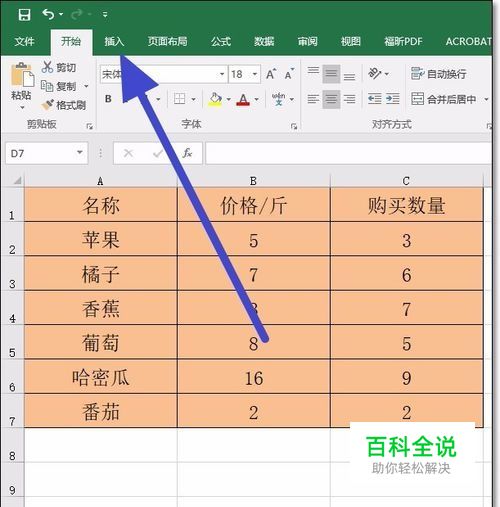500x507 pixels.
Task: Open the font size 18 dropdown
Action: pos(255,74)
